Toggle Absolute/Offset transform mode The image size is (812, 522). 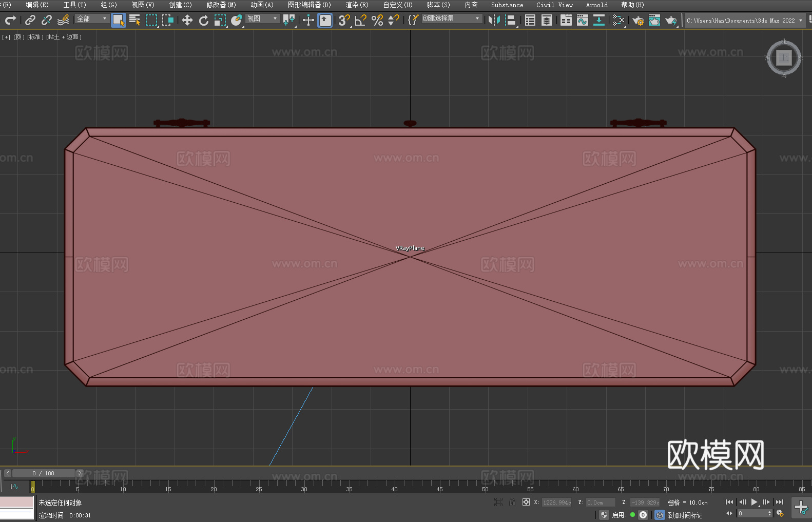[526, 502]
